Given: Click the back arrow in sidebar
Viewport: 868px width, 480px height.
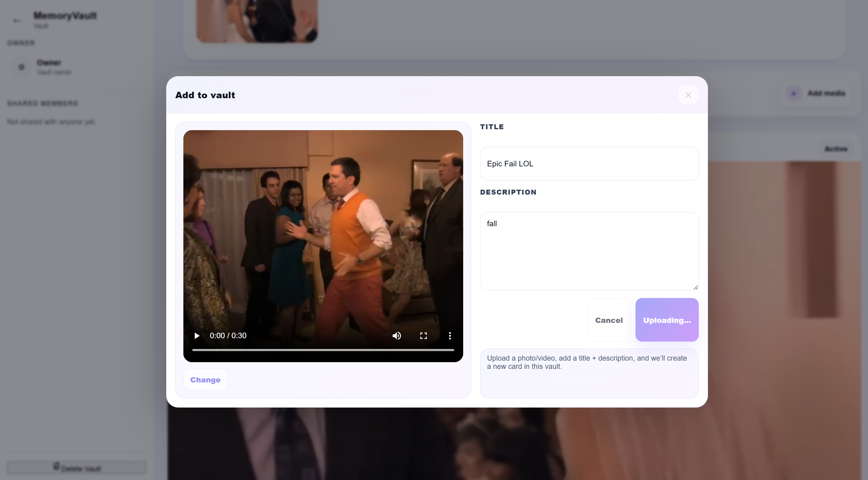Looking at the screenshot, I should 17,21.
